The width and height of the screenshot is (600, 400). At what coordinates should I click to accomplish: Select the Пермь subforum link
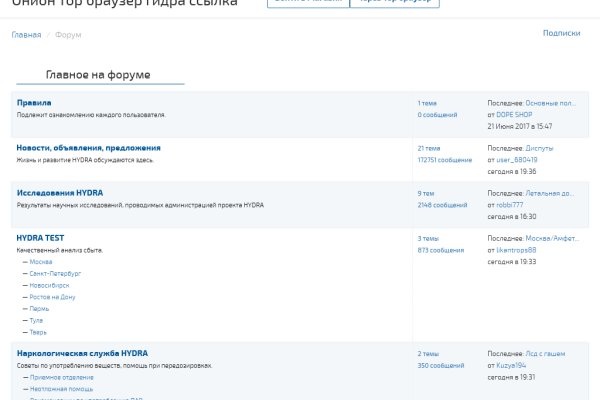click(x=40, y=309)
